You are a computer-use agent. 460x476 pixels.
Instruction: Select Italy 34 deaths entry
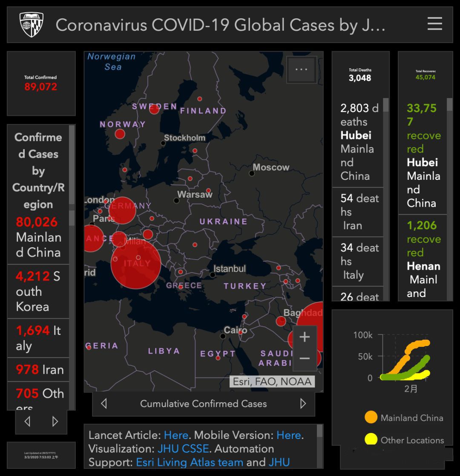point(358,261)
